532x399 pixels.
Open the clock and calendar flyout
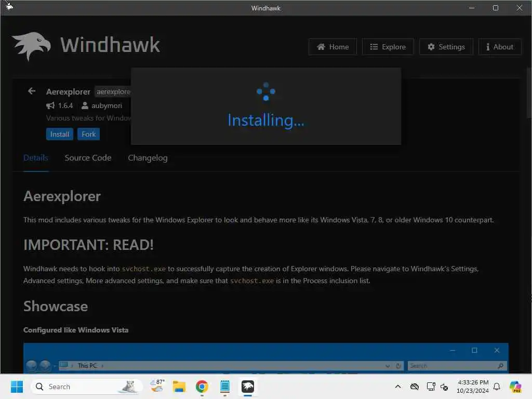coord(473,387)
